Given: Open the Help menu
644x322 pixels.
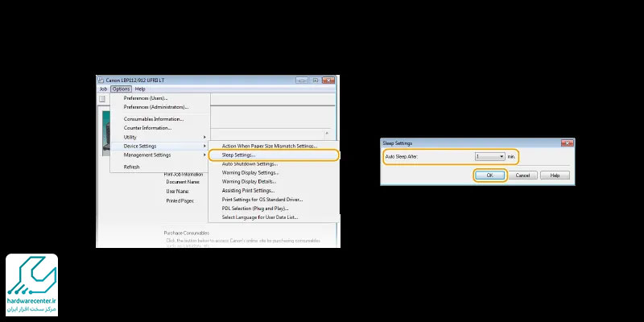Looking at the screenshot, I should 140,89.
